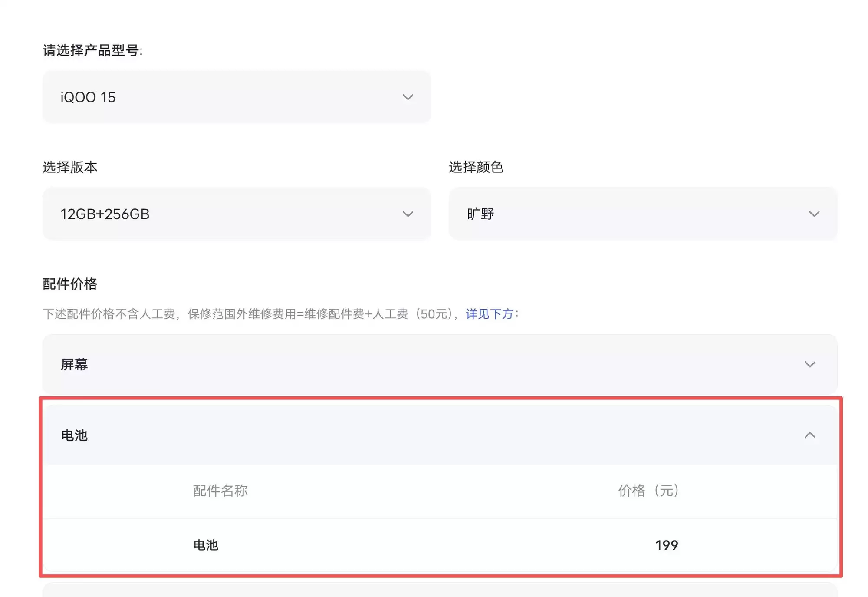This screenshot has width=868, height=597.
Task: Click the 选择颜色 label
Action: pyautogui.click(x=476, y=167)
